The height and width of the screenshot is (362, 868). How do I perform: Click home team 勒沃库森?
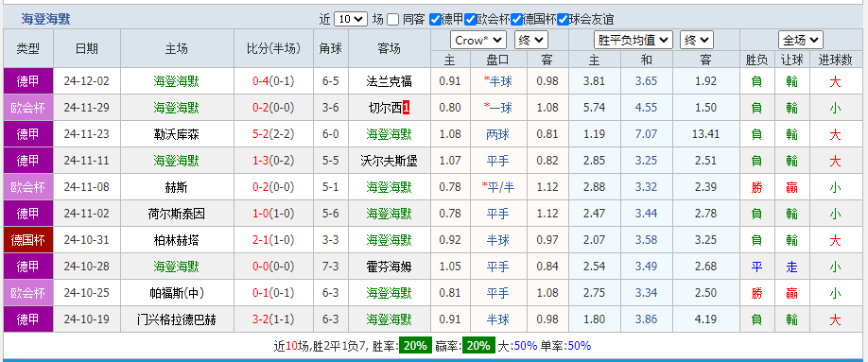click(176, 134)
